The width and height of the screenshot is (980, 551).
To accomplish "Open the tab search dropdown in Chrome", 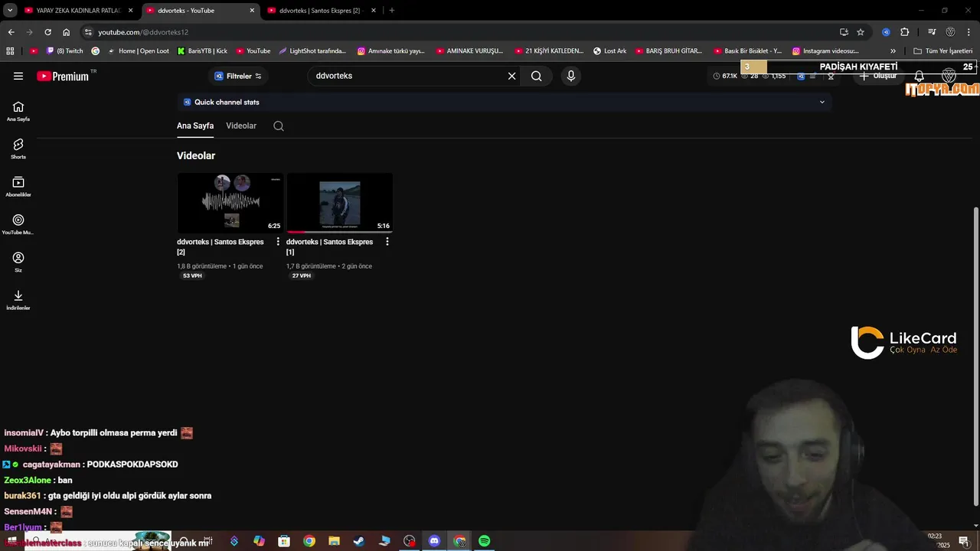I will pyautogui.click(x=10, y=11).
